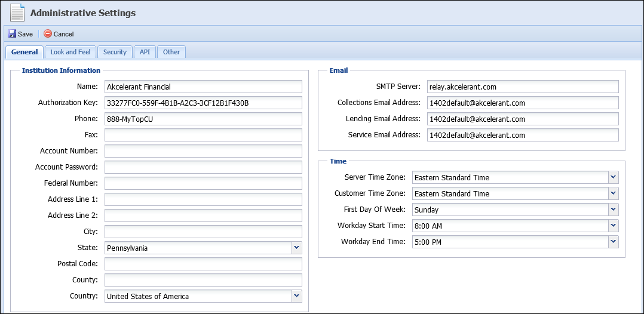
Task: Click the Service Email Address field
Action: coord(523,135)
